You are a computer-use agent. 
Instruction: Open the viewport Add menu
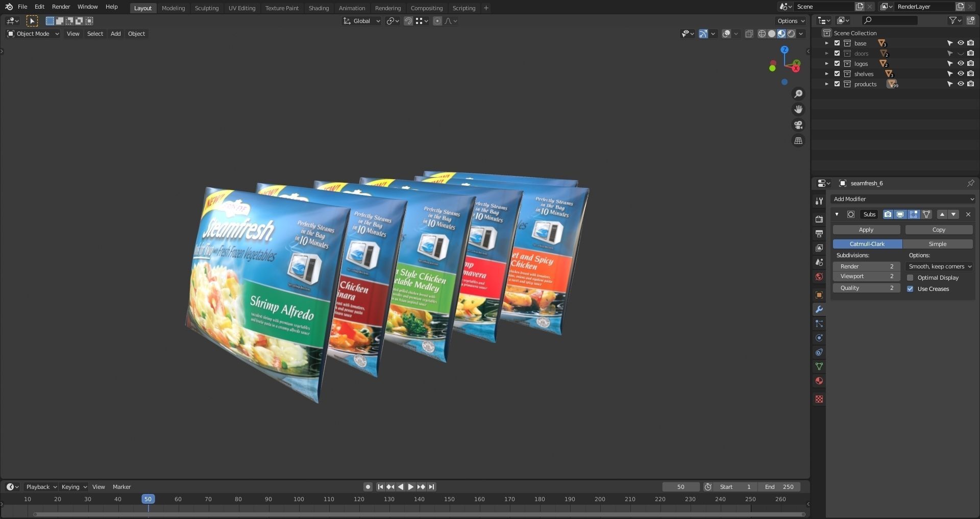pos(116,34)
